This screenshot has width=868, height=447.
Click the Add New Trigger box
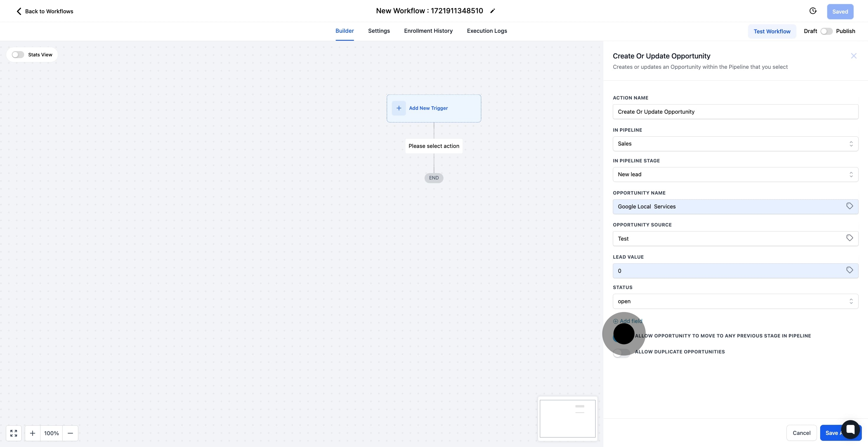click(x=434, y=108)
